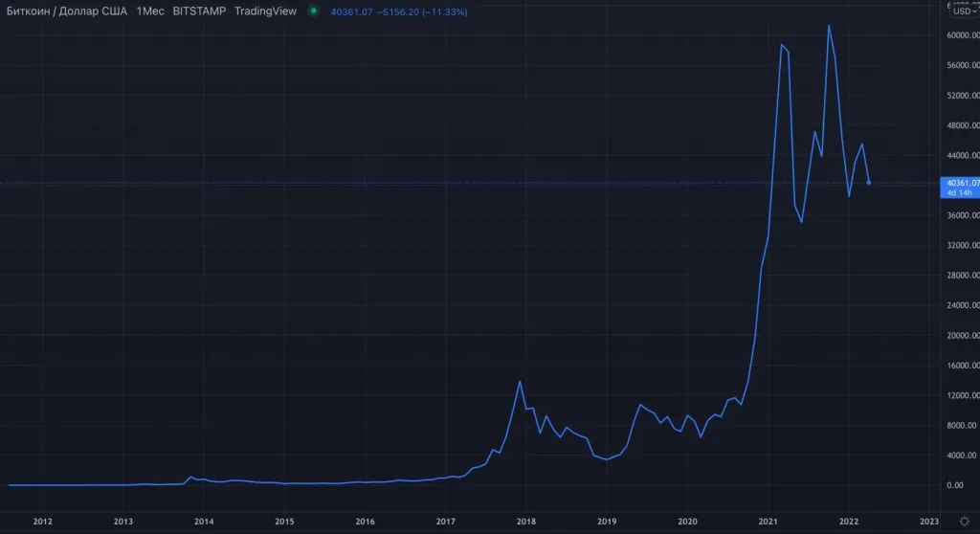Click the 16000.00 price axis label
980x534 pixels.
point(963,366)
